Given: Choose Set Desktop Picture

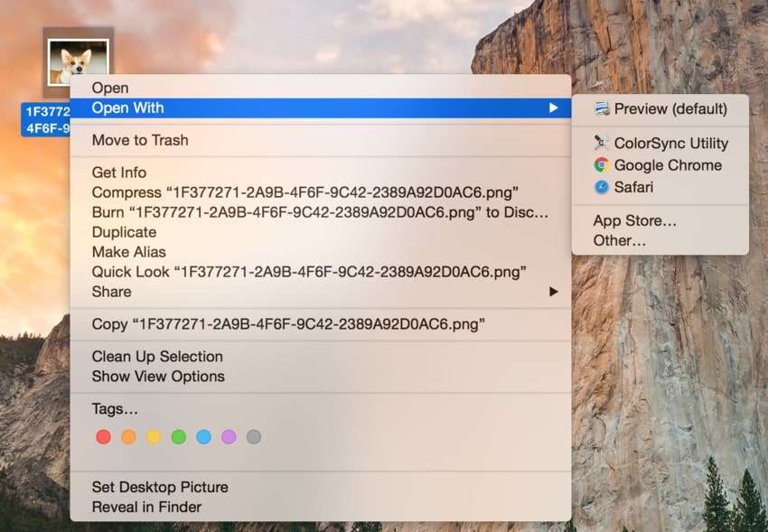Looking at the screenshot, I should (160, 487).
